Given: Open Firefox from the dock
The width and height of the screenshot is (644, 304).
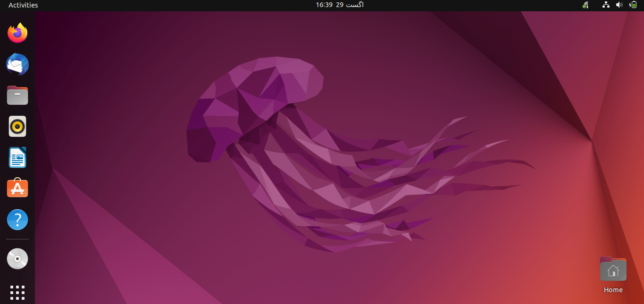Looking at the screenshot, I should (17, 33).
